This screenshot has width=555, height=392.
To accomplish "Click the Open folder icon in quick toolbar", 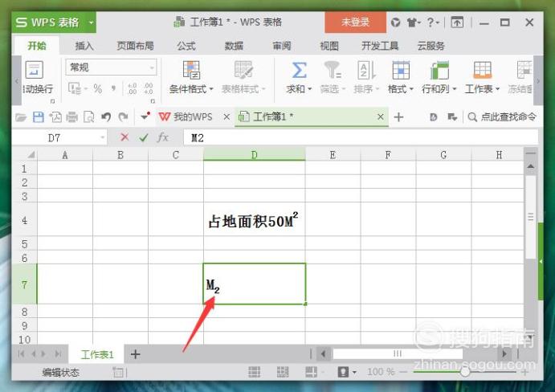I will 21,116.
